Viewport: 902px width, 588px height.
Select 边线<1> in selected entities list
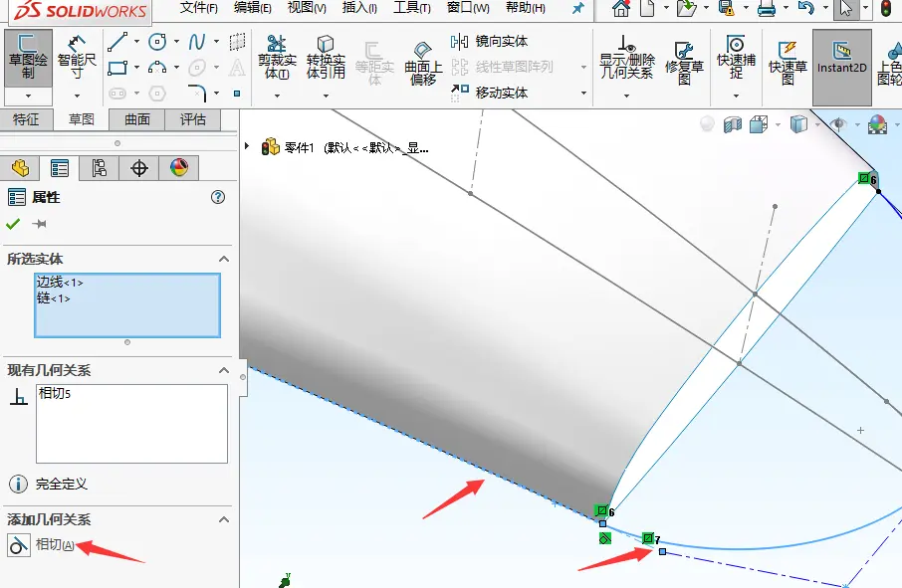point(60,283)
